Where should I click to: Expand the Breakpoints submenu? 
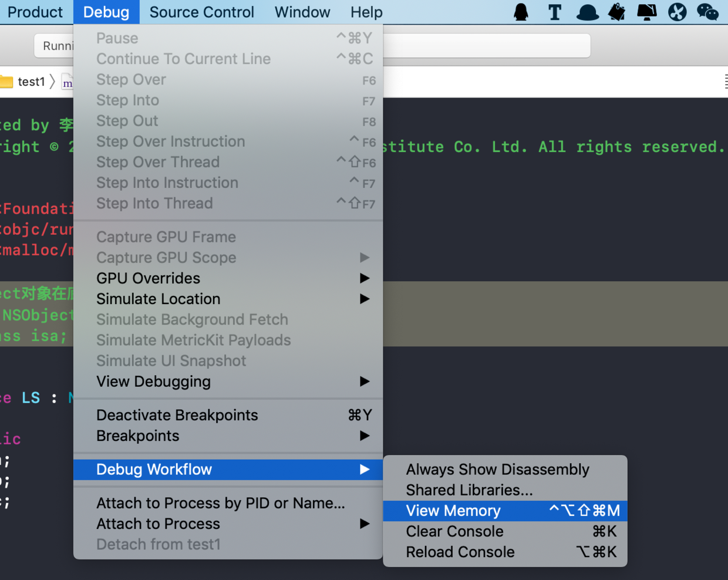228,436
